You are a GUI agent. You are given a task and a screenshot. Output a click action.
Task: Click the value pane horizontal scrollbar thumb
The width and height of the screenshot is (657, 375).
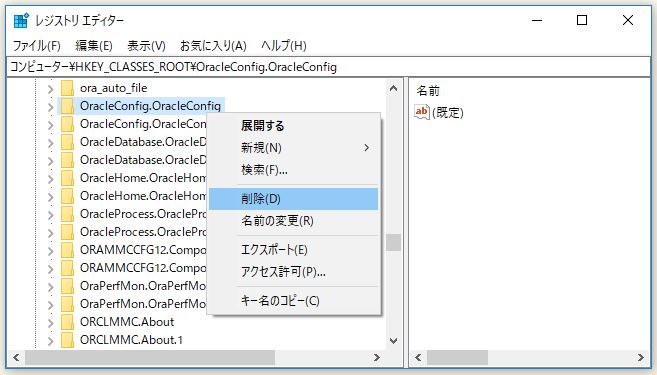tap(457, 357)
